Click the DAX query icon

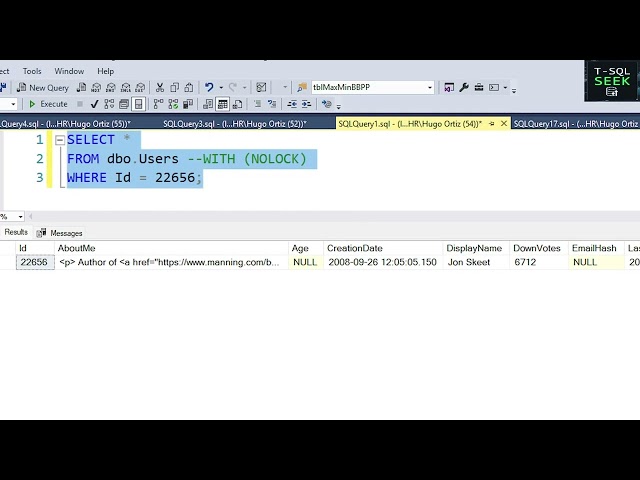coord(140,87)
